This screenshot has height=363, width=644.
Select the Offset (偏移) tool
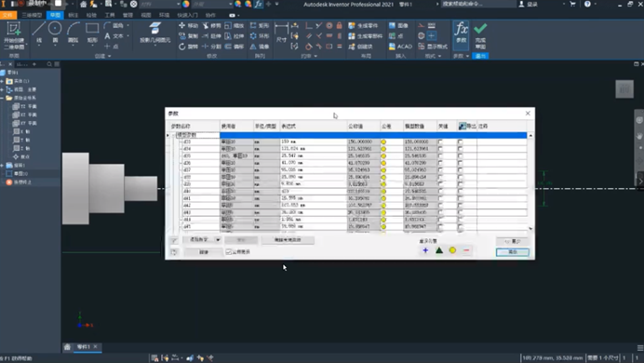(x=235, y=47)
